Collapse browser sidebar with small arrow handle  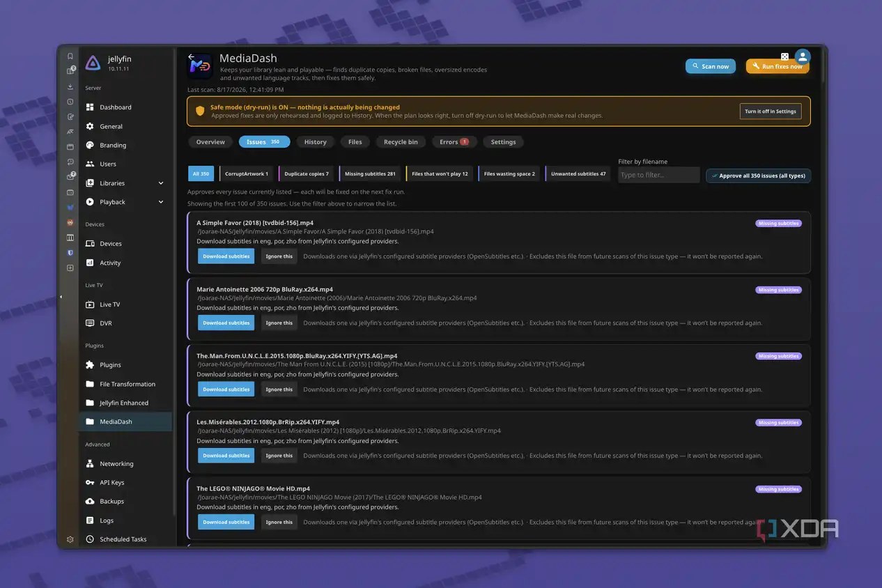(x=61, y=297)
